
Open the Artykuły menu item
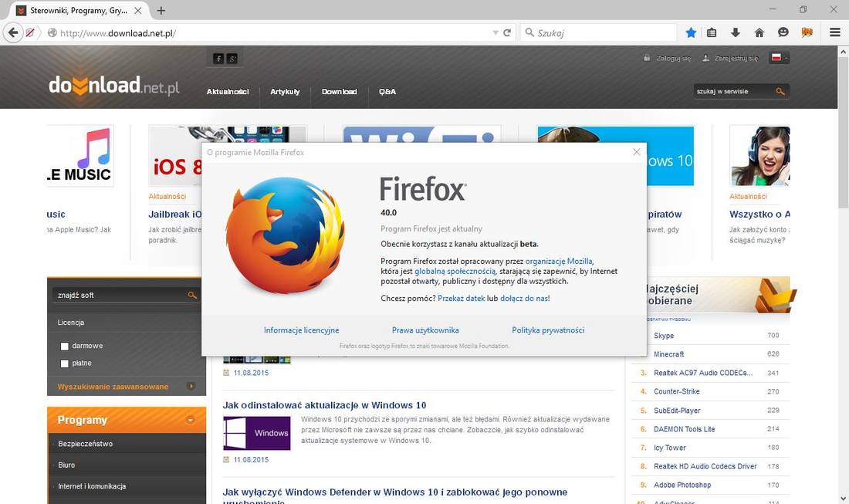tap(285, 92)
